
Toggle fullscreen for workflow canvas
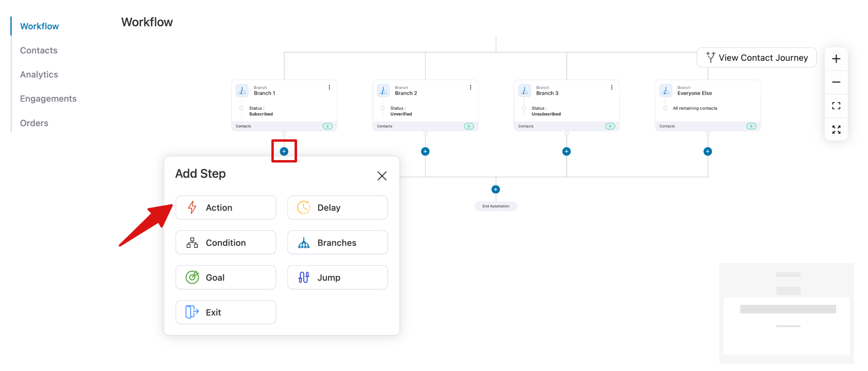(x=836, y=130)
